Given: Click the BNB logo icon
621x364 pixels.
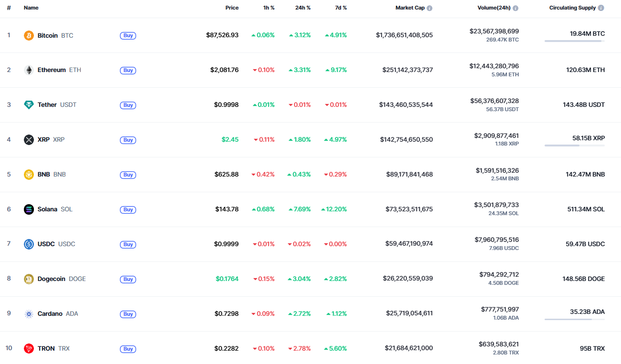Looking at the screenshot, I should tap(29, 175).
